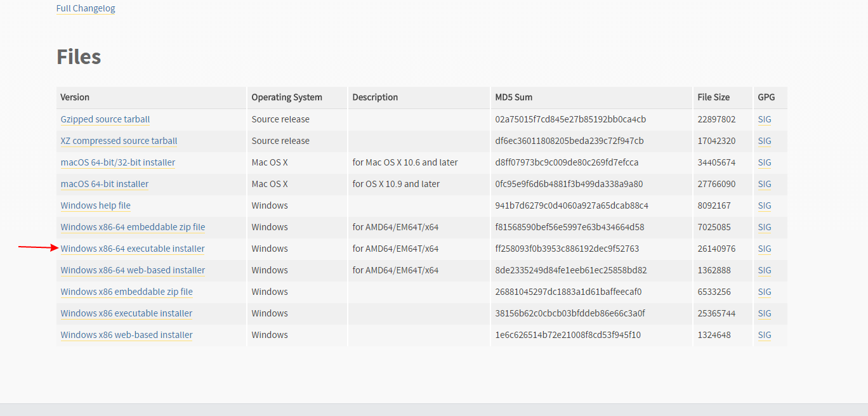
Task: Download Windows x86 web-based installer
Action: coord(127,335)
